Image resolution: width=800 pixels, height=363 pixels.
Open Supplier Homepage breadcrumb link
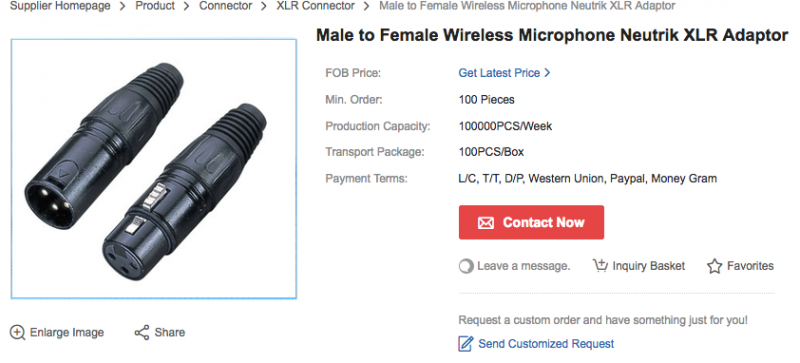(x=60, y=6)
